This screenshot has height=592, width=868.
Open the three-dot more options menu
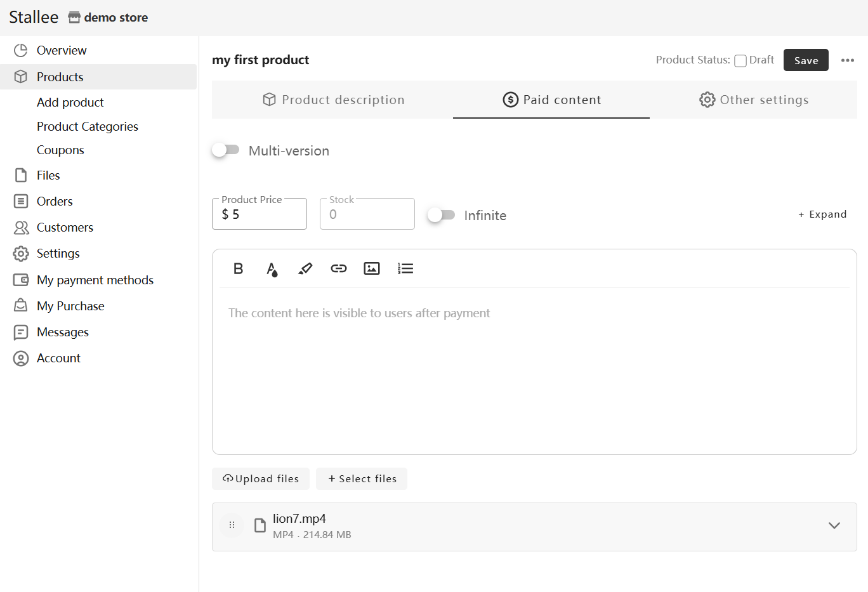(847, 60)
